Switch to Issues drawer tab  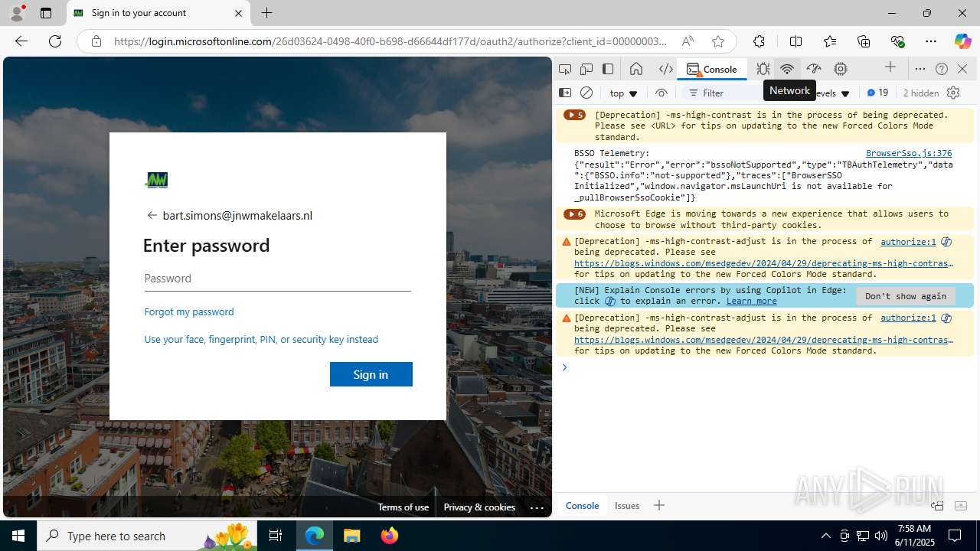(627, 505)
